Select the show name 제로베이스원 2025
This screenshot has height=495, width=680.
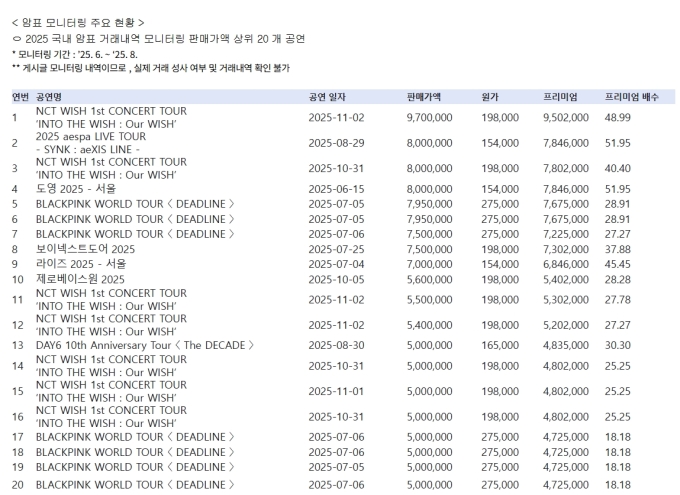point(80,279)
